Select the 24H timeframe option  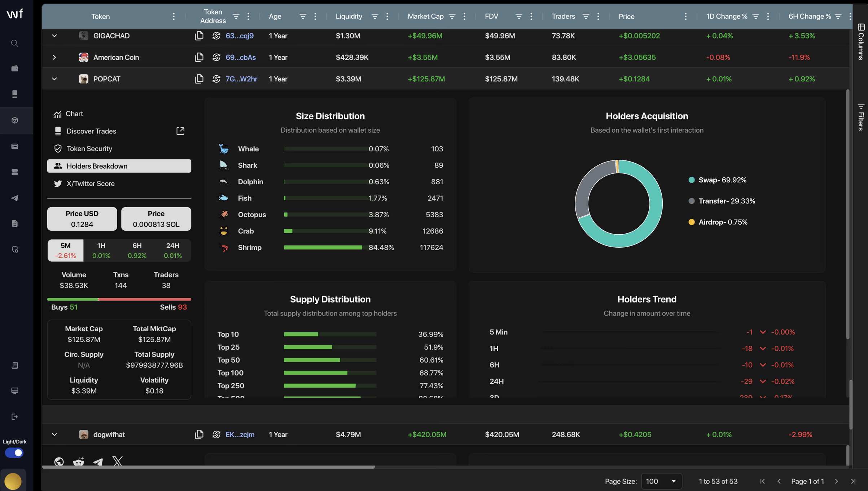click(x=172, y=250)
